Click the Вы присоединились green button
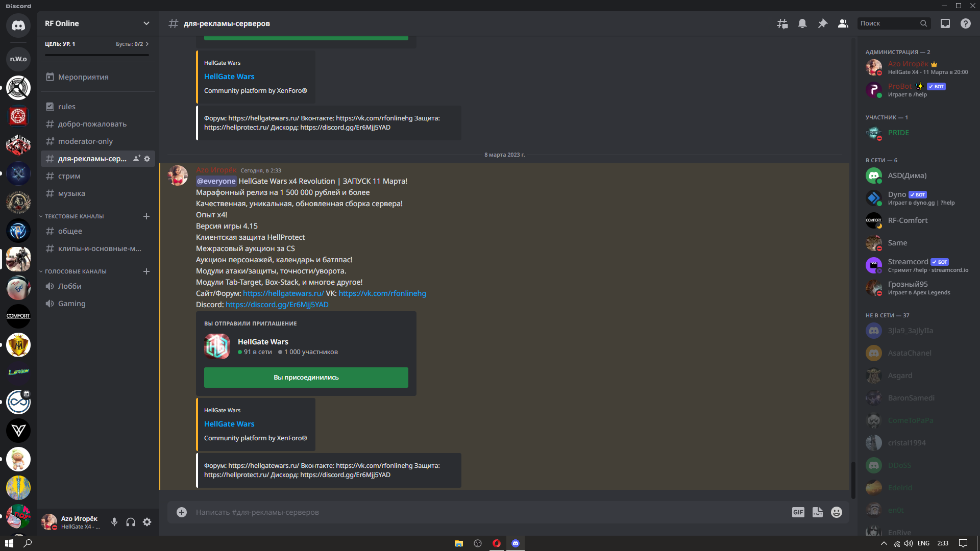Screen dimensions: 980x551 (306, 378)
